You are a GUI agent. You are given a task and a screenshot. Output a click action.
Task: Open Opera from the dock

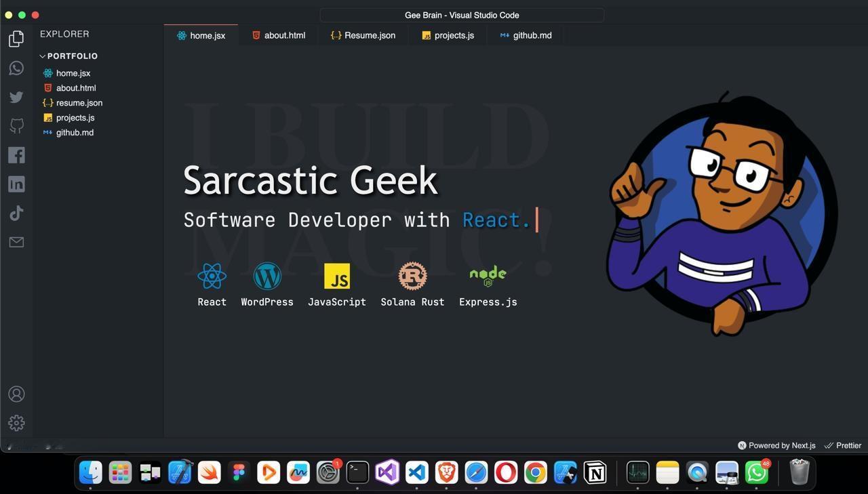(506, 472)
